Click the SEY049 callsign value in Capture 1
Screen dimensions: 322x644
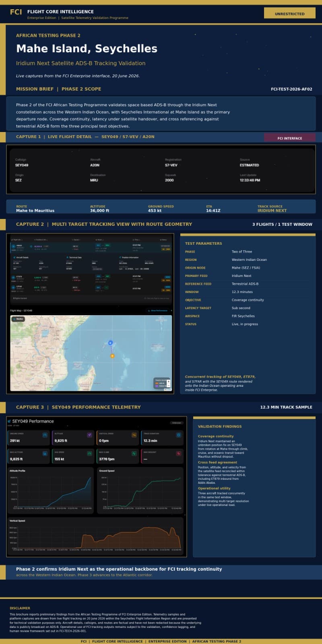pyautogui.click(x=22, y=165)
